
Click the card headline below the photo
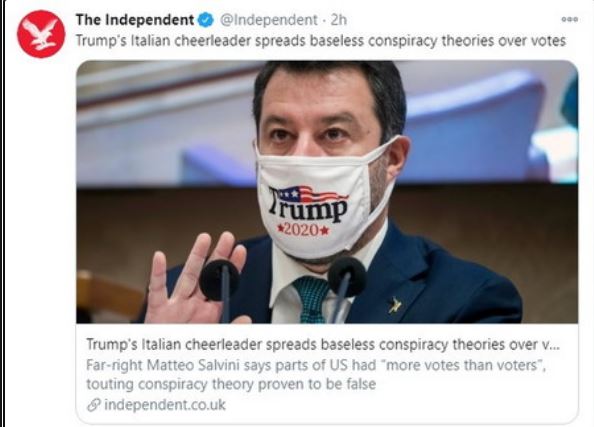323,344
